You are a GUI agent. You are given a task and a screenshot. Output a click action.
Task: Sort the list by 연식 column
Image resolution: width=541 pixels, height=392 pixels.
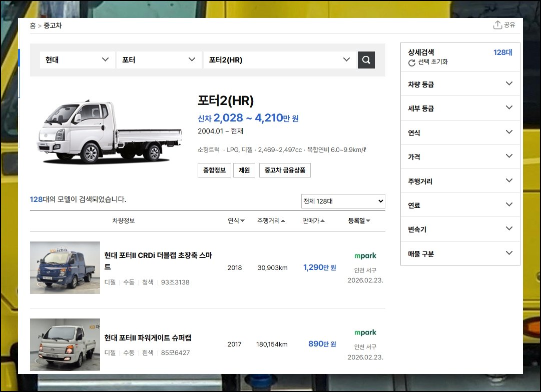pyautogui.click(x=236, y=220)
